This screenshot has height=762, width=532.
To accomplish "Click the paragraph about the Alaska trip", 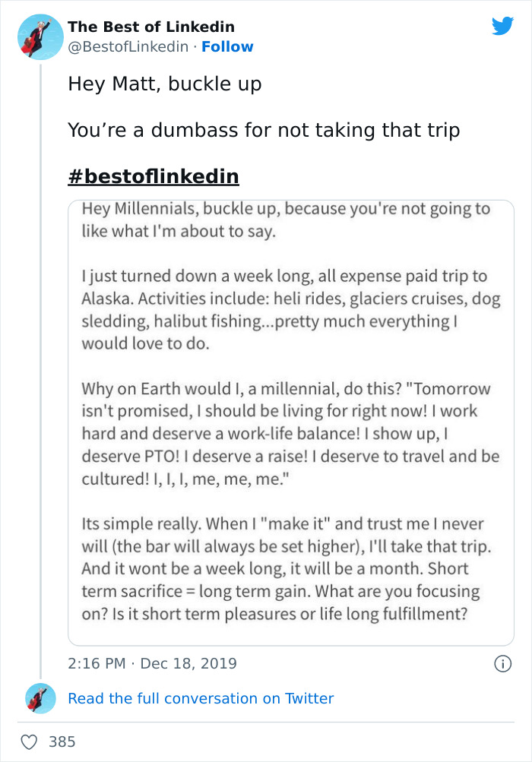I will tap(290, 310).
